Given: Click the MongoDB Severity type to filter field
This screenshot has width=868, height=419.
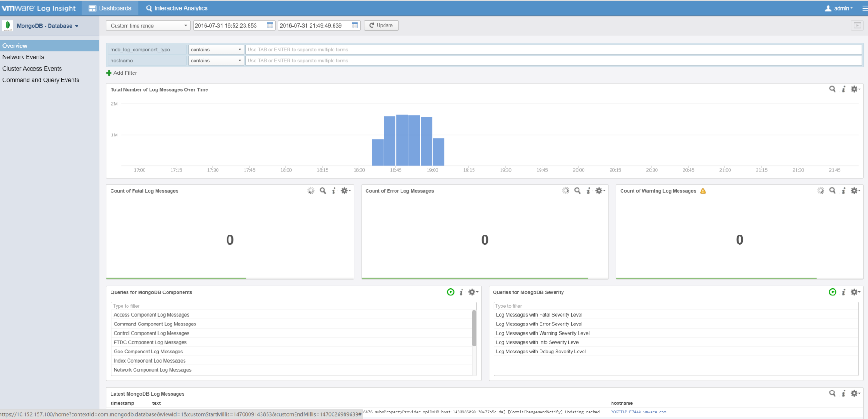Looking at the screenshot, I should pos(676,306).
